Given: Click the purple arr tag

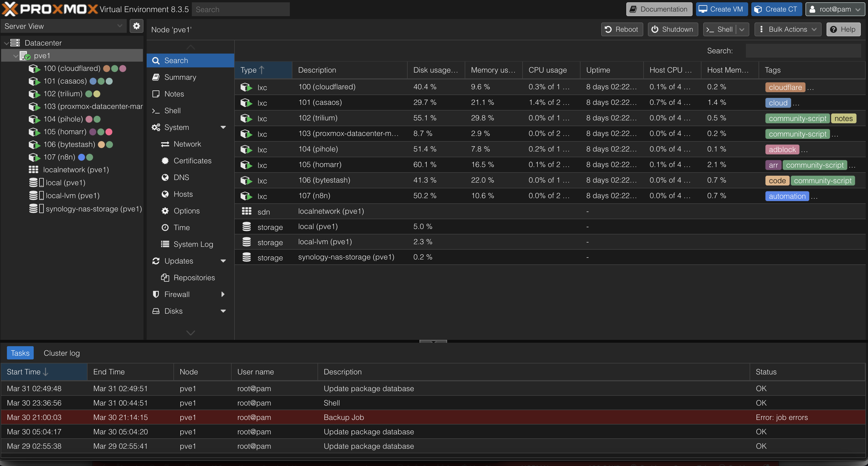Looking at the screenshot, I should (x=773, y=165).
